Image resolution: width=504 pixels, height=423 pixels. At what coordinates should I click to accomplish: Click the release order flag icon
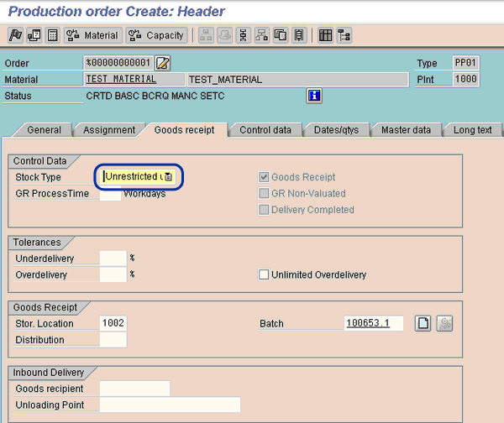click(x=14, y=35)
